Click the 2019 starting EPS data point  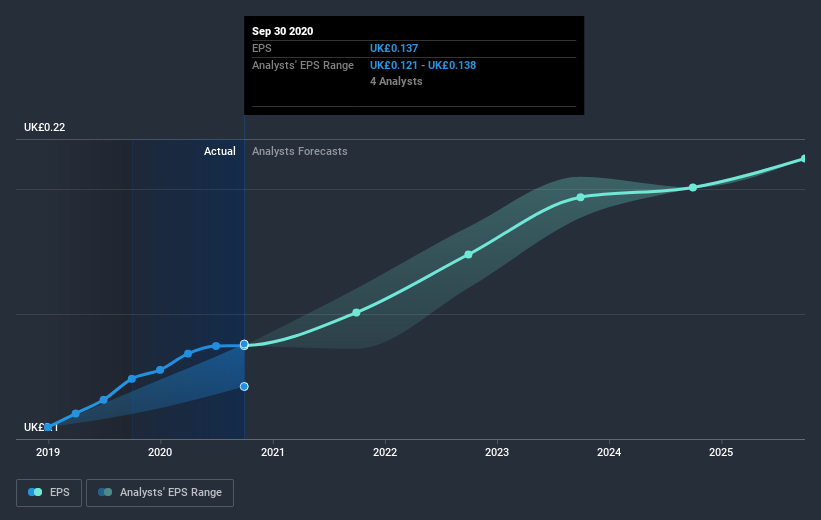[48, 427]
